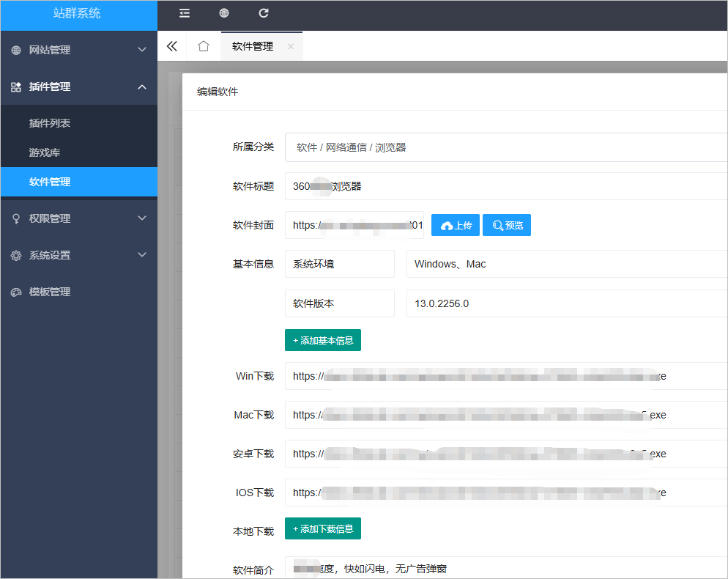Click the 预览 preview button
This screenshot has width=728, height=579.
click(507, 226)
